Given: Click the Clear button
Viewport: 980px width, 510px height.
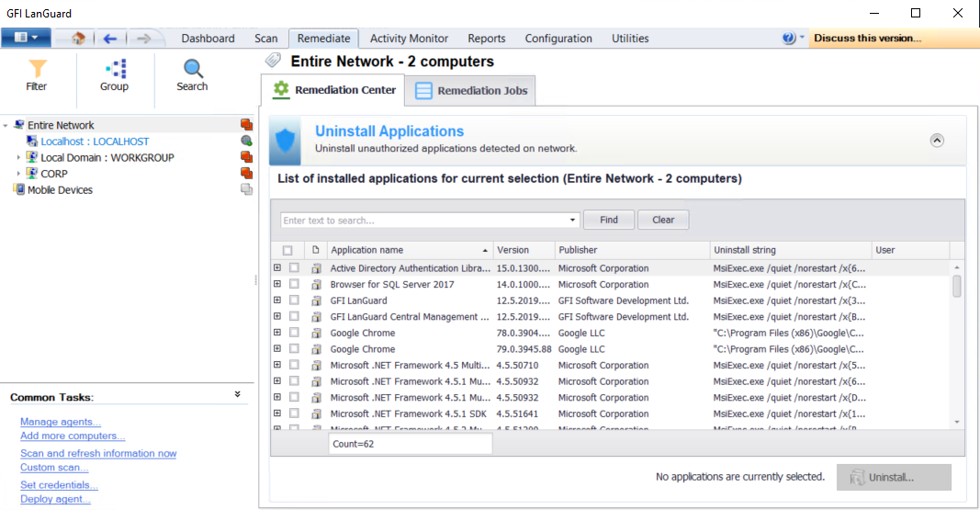Looking at the screenshot, I should (663, 220).
